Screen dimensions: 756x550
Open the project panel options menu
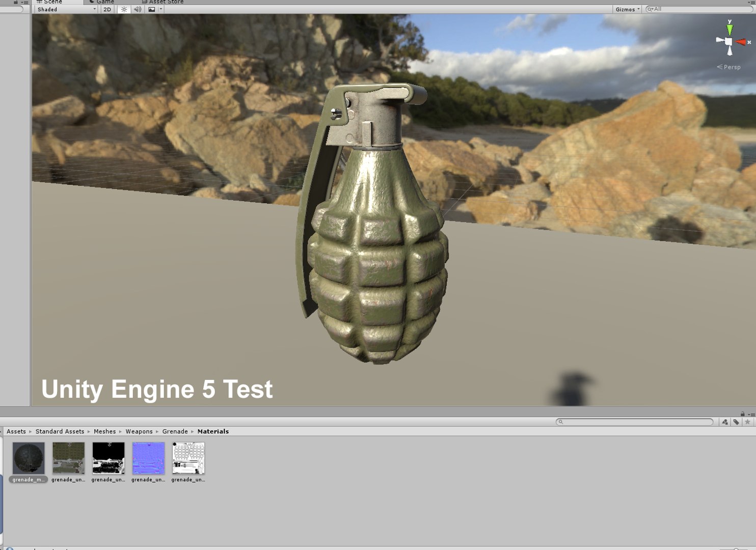(751, 414)
